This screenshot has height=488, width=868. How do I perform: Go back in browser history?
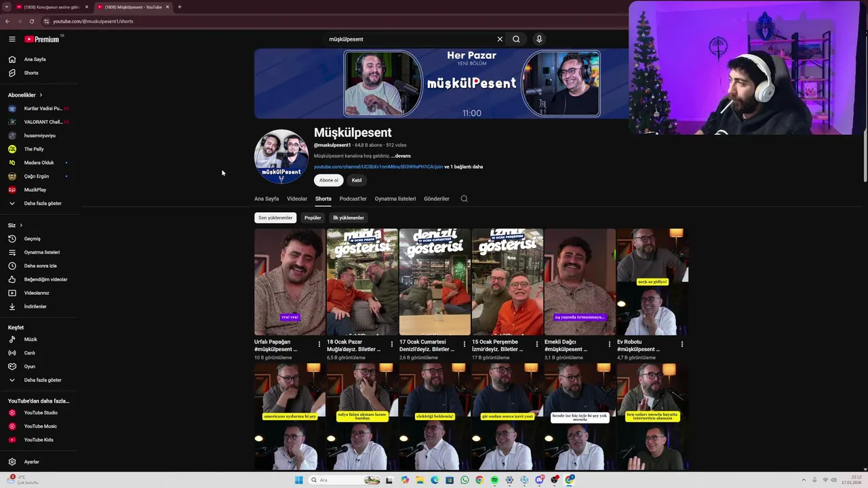tap(7, 21)
